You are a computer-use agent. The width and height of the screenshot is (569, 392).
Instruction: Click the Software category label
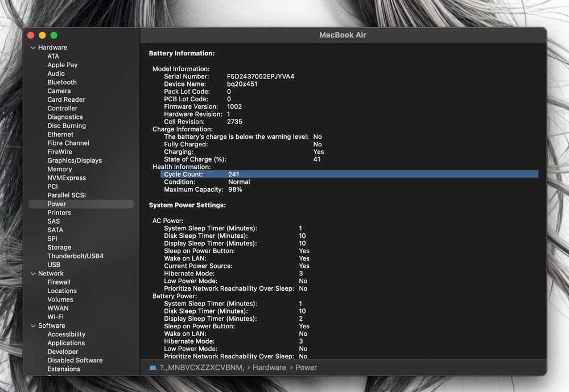click(x=52, y=326)
